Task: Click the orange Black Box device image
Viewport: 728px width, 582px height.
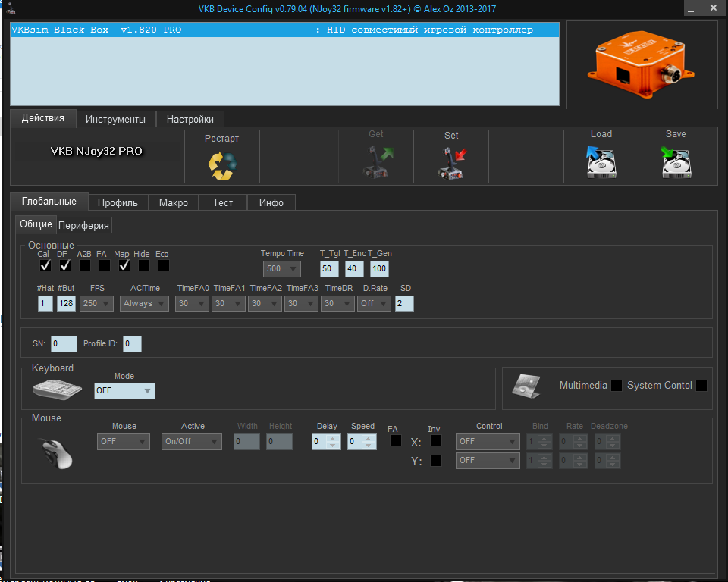Action: coord(642,64)
